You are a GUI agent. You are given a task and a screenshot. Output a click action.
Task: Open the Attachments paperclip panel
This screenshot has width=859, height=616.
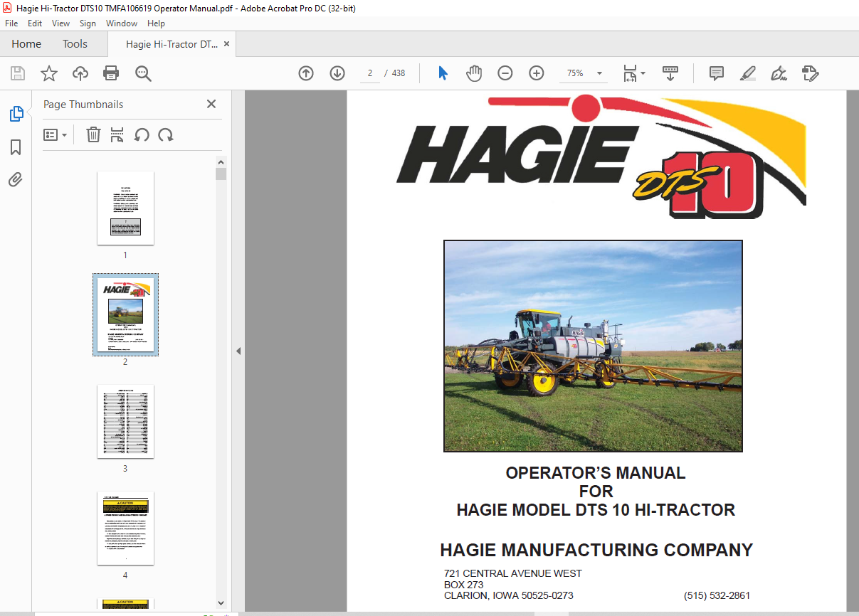[x=16, y=180]
